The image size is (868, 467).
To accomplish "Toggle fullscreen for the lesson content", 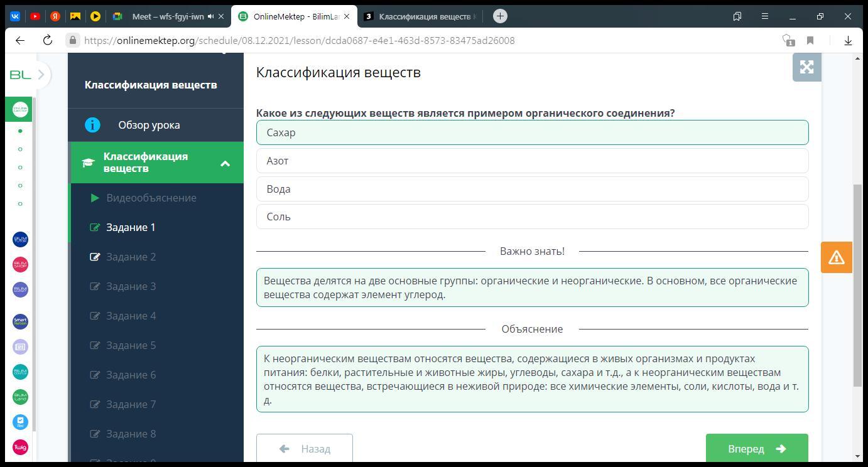I will [807, 67].
